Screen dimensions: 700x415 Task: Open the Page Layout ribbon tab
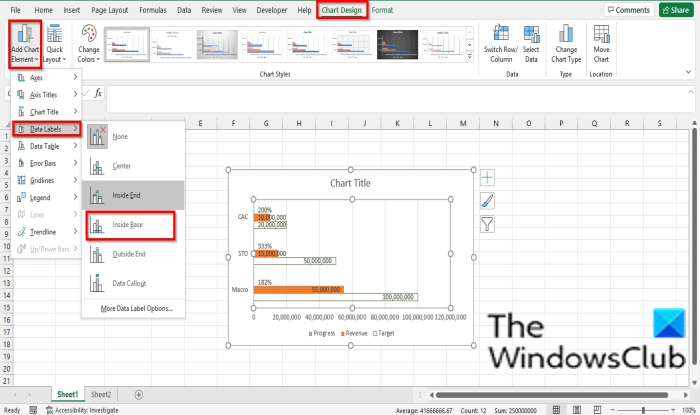(x=109, y=10)
